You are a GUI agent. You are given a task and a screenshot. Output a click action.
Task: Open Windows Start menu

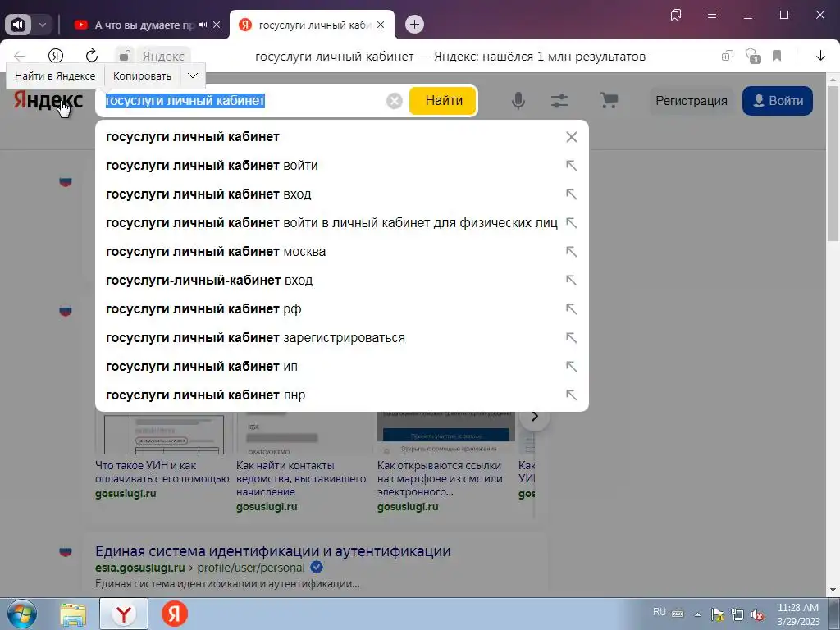(22, 614)
